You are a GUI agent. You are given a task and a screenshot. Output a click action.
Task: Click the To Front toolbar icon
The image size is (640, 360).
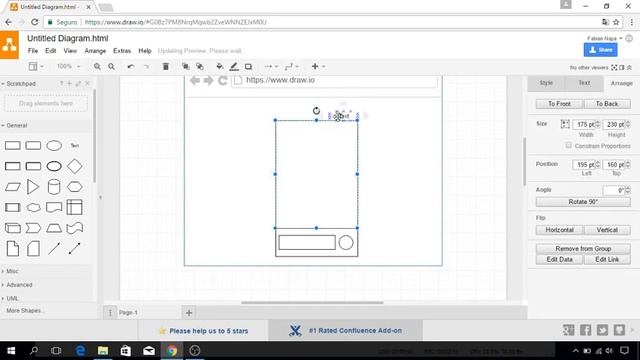click(186, 67)
